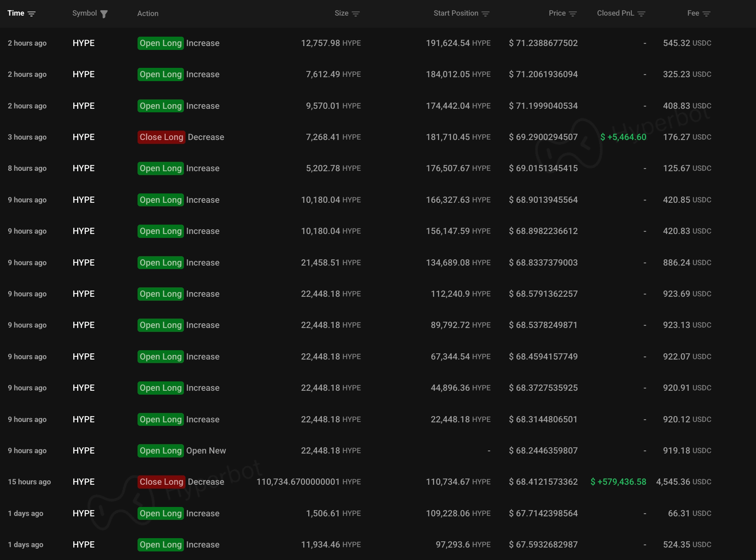
Task: Select price $ 69.0151345415
Action: (x=543, y=168)
